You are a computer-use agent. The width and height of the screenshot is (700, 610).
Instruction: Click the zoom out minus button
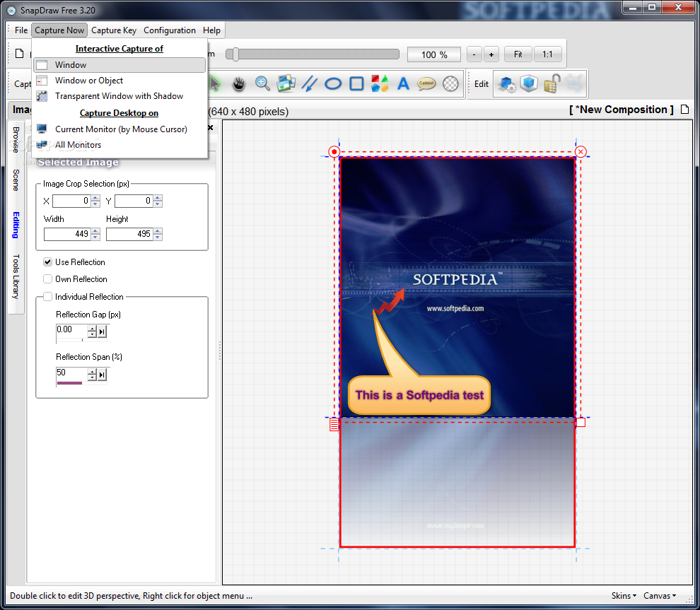(x=474, y=54)
